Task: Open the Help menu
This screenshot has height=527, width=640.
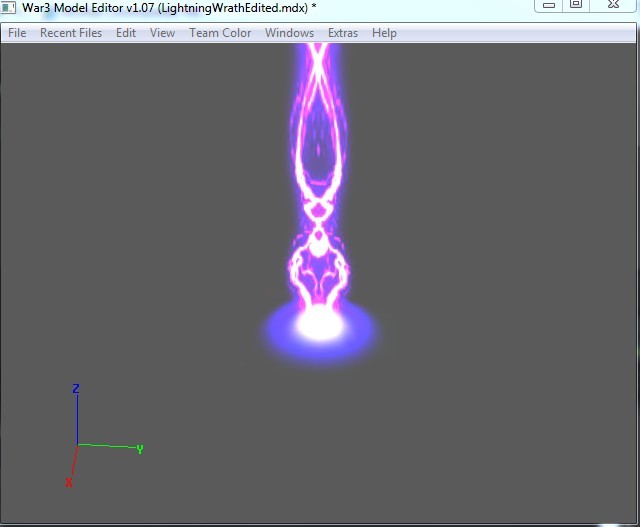Action: [384, 33]
